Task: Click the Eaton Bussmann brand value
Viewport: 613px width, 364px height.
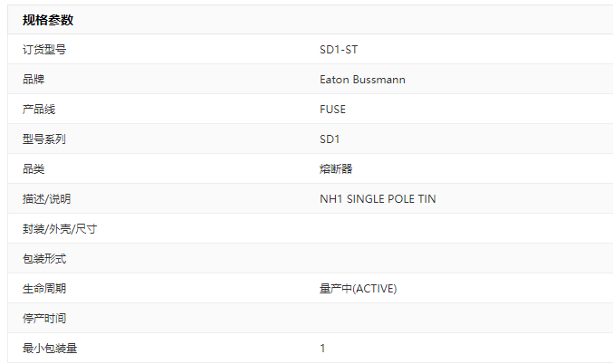Action: click(x=362, y=80)
